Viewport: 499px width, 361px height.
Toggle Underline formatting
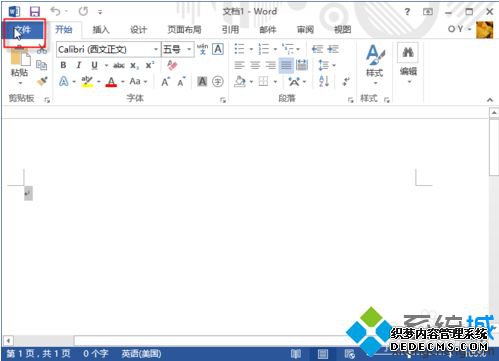click(x=95, y=65)
